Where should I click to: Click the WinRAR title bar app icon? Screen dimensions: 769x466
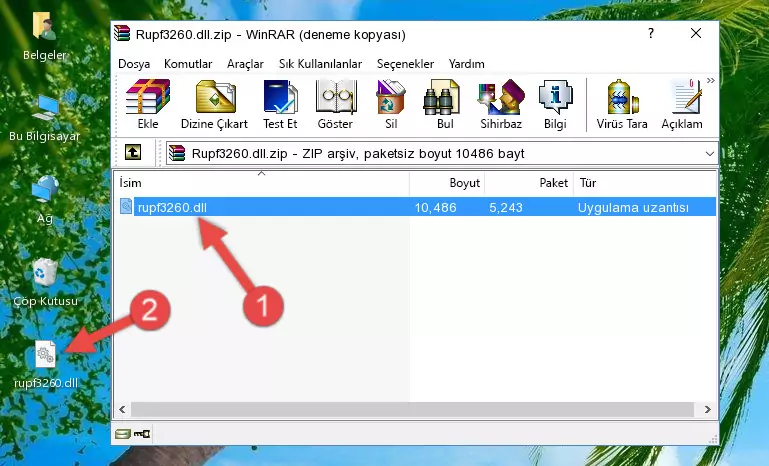pos(122,33)
